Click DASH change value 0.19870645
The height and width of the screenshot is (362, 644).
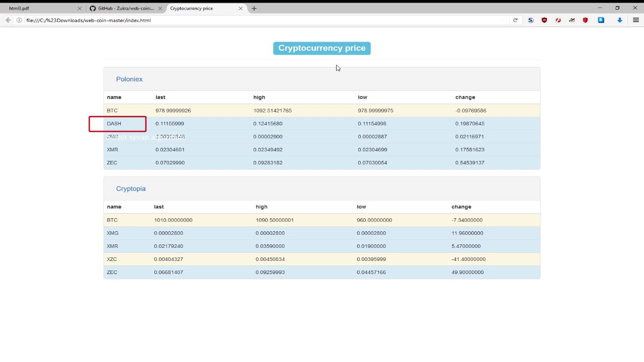[470, 124]
